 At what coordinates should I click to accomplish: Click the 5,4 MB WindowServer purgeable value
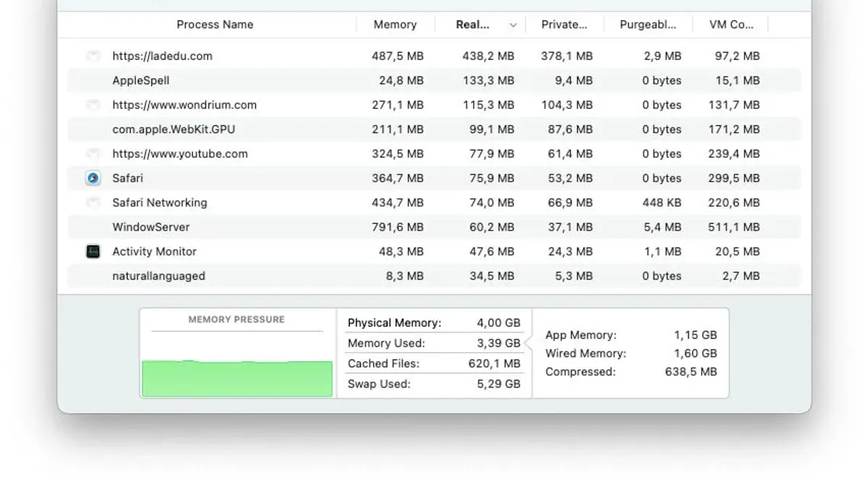(663, 227)
